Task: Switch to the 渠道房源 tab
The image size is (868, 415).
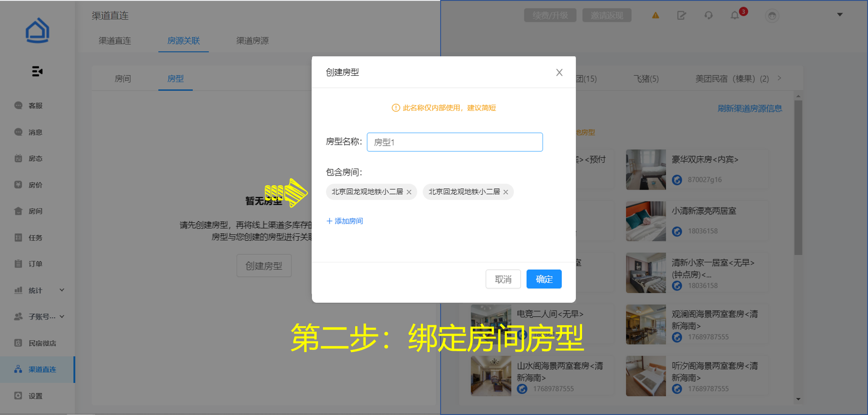Action: (x=252, y=41)
